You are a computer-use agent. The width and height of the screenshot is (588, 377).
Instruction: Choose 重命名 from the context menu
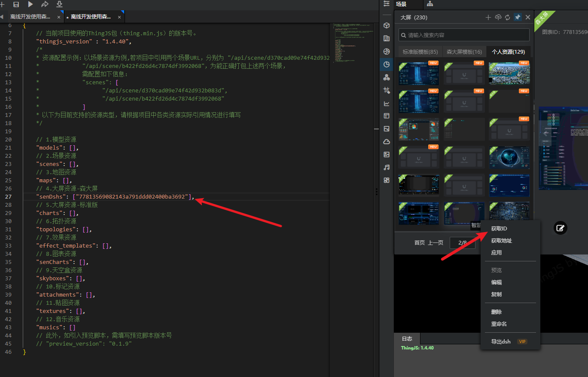point(499,324)
